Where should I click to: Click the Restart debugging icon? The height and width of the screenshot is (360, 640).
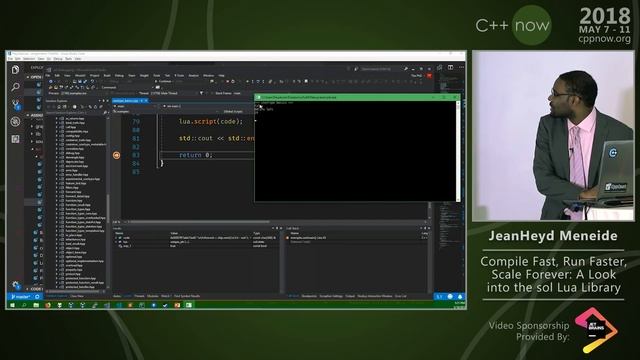click(233, 82)
